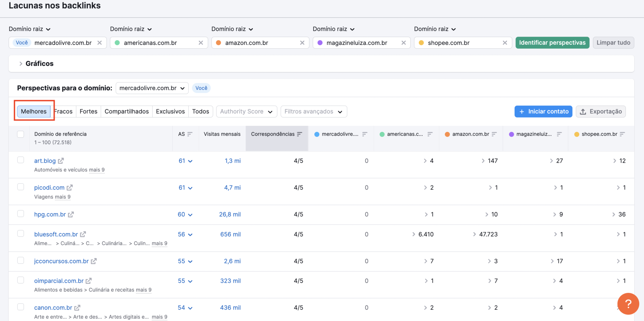Remove shopee.com.br domain with X icon
The width and height of the screenshot is (644, 321).
click(505, 43)
